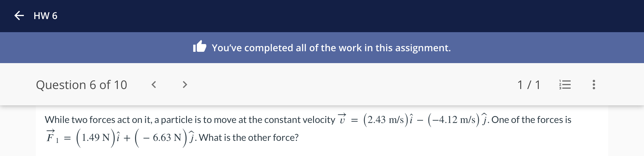The width and height of the screenshot is (644, 156).
Task: Click the text "What is the other force?"
Action: pyautogui.click(x=249, y=138)
